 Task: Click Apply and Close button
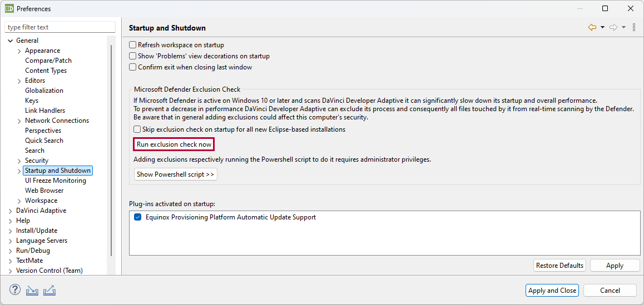point(552,290)
